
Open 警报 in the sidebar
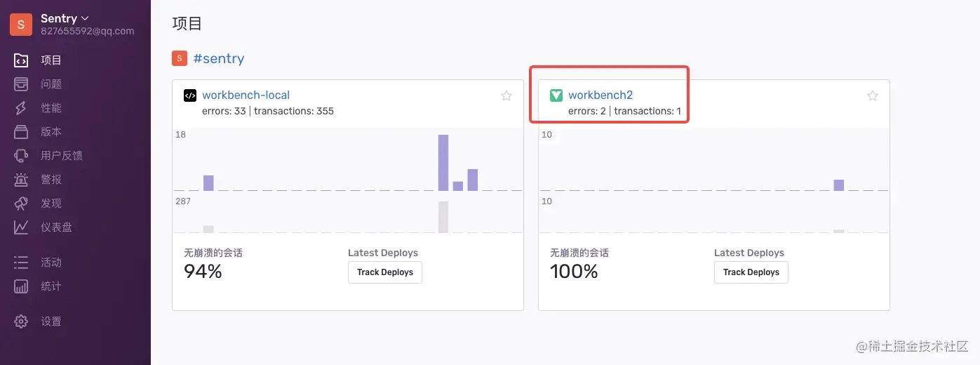[x=51, y=180]
